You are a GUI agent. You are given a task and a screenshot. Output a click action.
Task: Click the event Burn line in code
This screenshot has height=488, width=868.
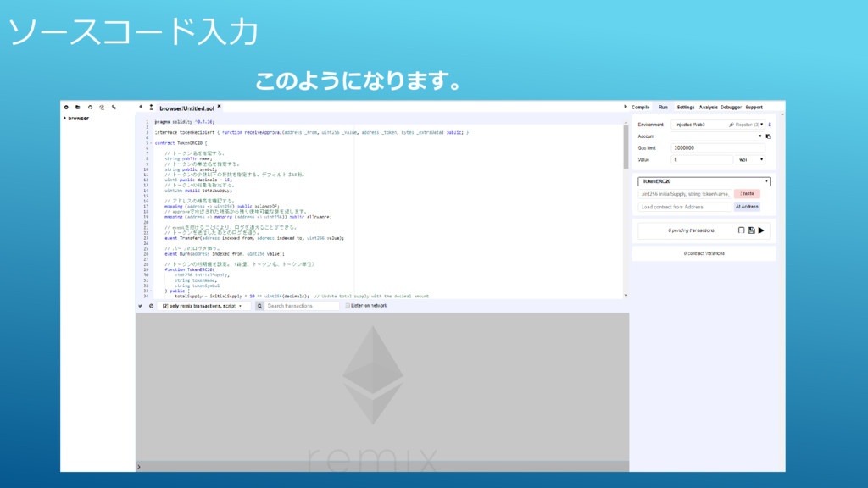click(224, 254)
